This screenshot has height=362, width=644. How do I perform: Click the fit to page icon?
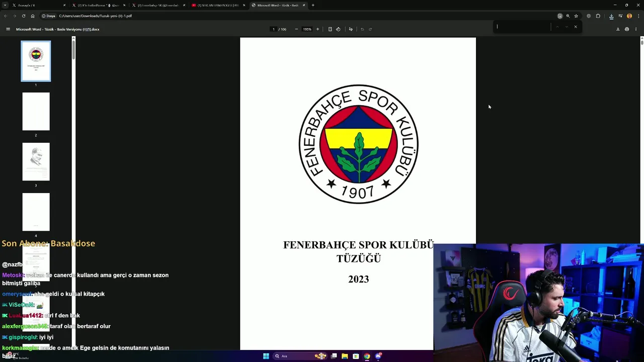coord(330,29)
